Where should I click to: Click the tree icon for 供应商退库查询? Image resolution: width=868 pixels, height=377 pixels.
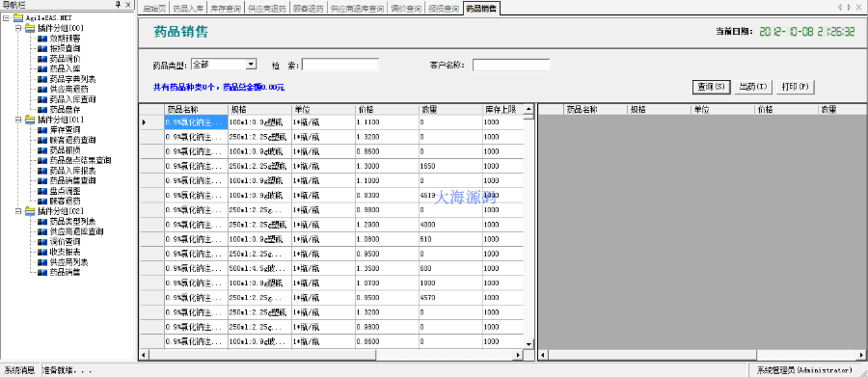click(x=42, y=231)
